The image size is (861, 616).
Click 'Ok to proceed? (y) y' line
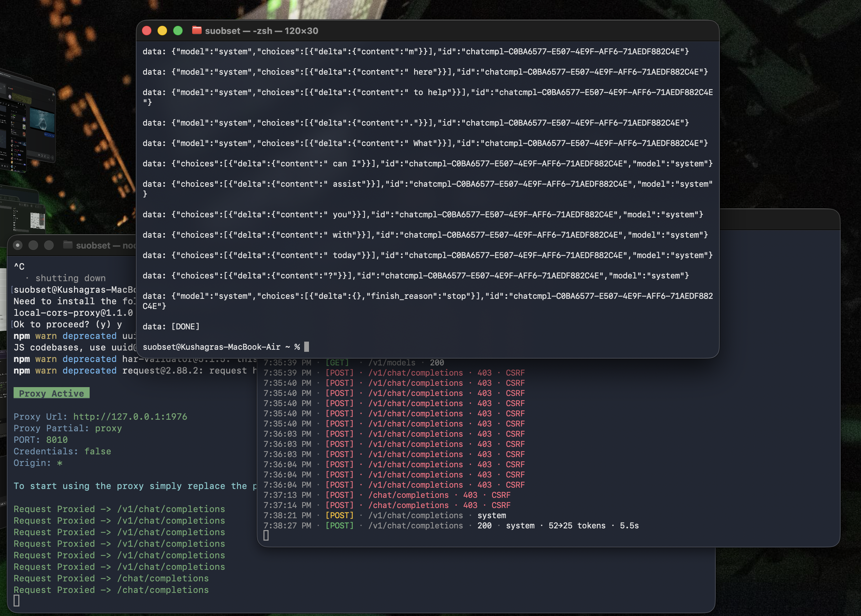[68, 324]
